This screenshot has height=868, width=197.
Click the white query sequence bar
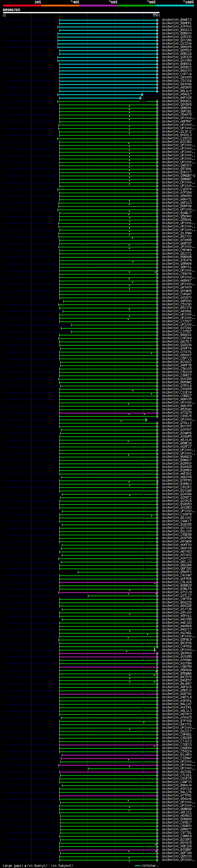[81, 12]
